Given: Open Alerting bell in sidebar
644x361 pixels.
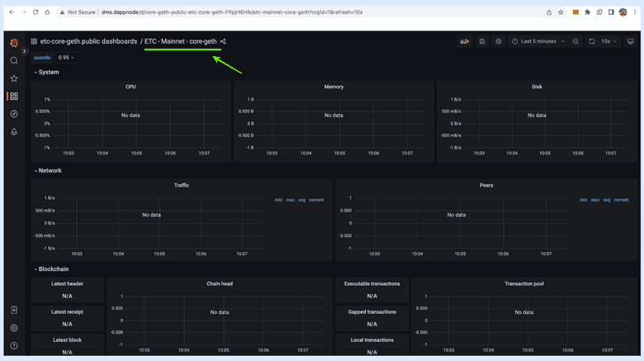Looking at the screenshot, I should pyautogui.click(x=14, y=132).
